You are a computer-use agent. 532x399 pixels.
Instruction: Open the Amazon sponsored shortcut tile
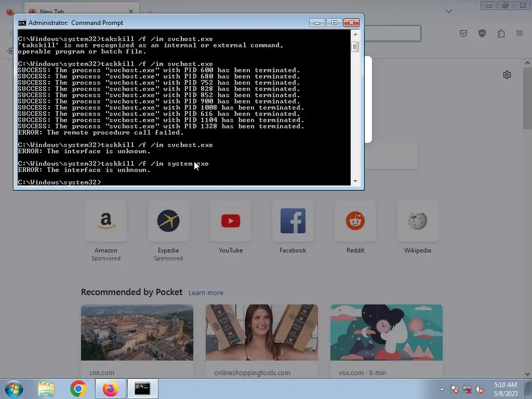(x=106, y=221)
